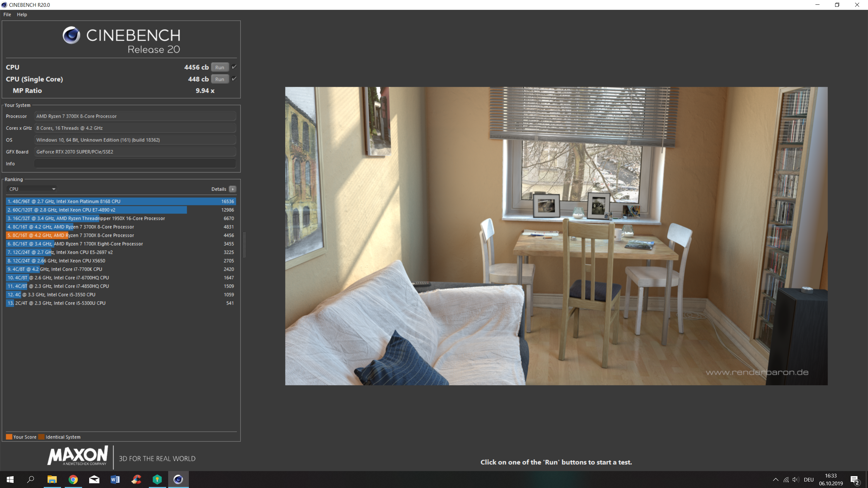The width and height of the screenshot is (868, 488).
Task: Open Cinebench from the taskbar
Action: [x=178, y=479]
